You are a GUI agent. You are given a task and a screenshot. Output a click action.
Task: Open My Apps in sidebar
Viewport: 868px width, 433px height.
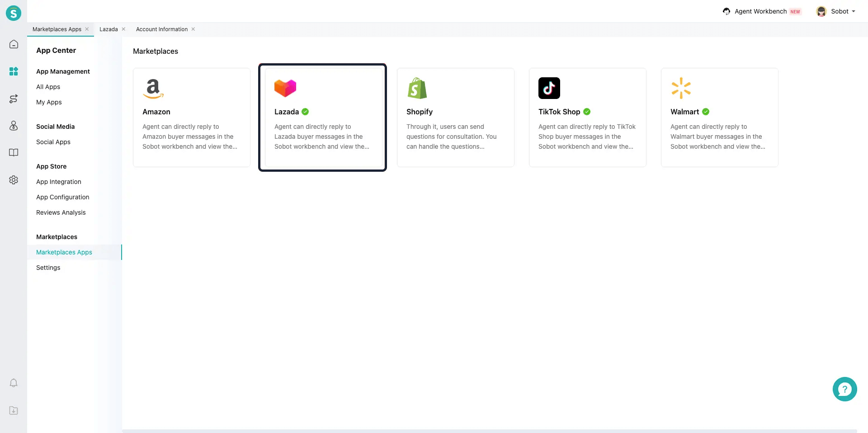click(x=49, y=102)
